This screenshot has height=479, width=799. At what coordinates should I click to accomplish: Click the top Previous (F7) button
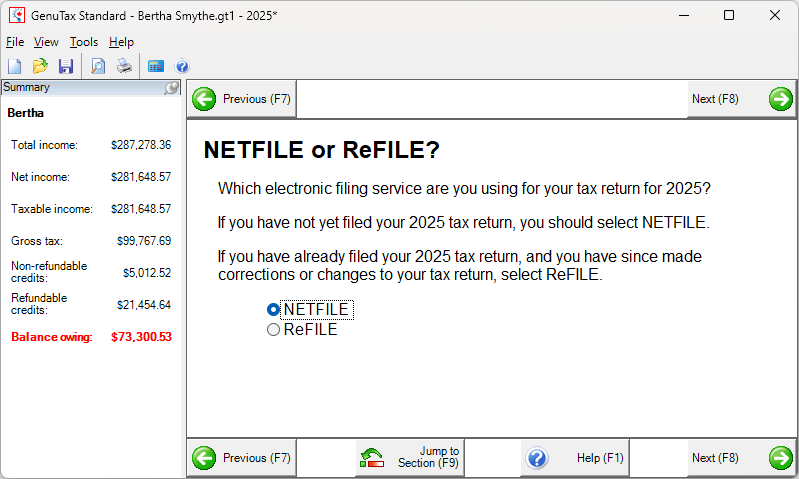pos(242,99)
